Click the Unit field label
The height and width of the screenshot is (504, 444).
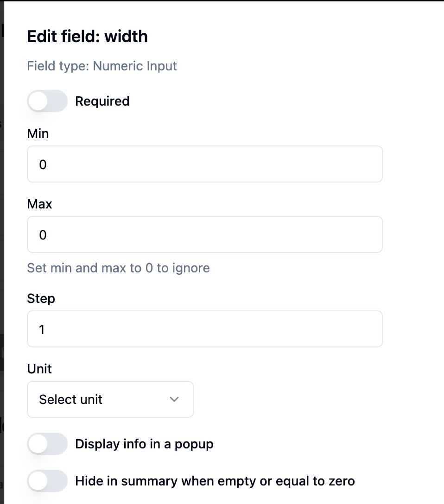[39, 369]
